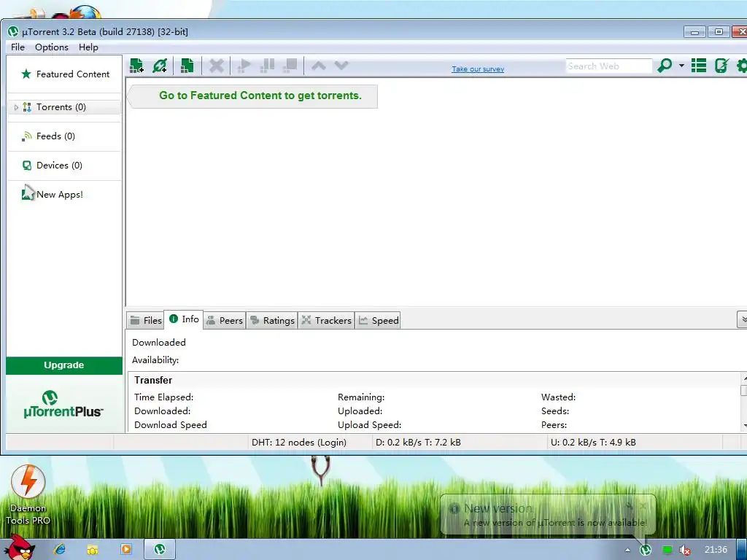Open notification balloon wrench options icon
The width and height of the screenshot is (747, 560).
(x=630, y=505)
